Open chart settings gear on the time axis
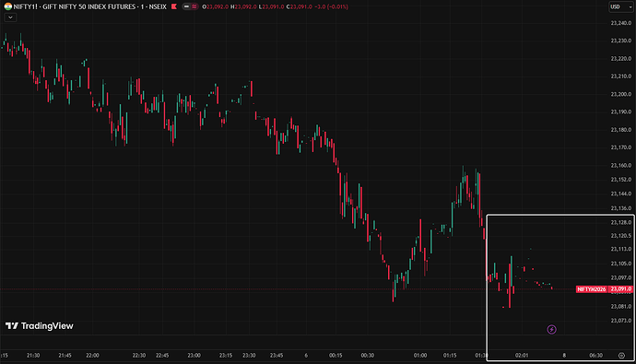 (621, 356)
